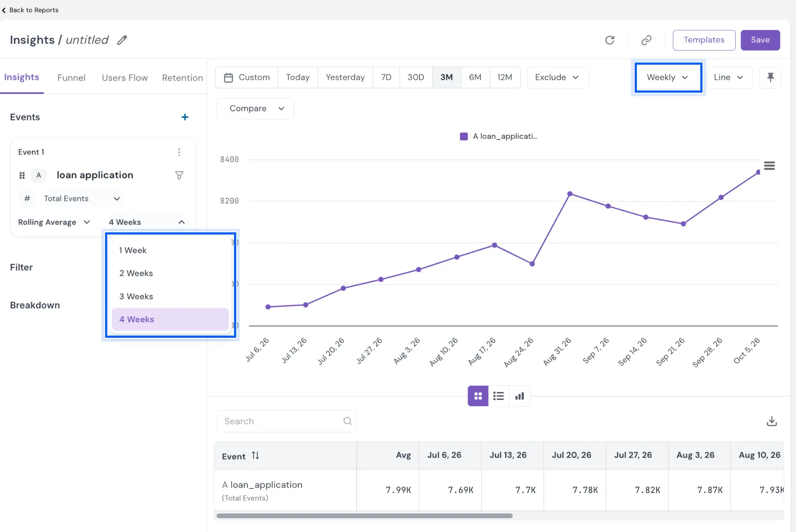
Task: Choose 1 Week rolling window
Action: point(170,250)
